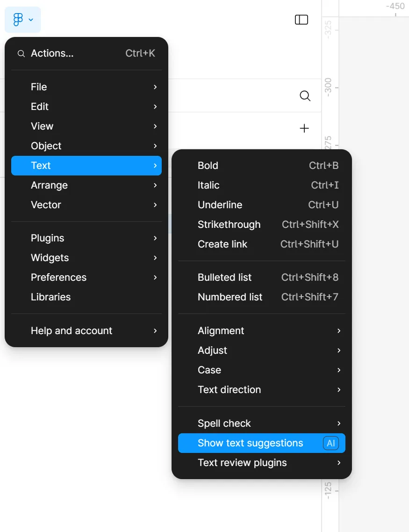This screenshot has width=409, height=532.
Task: Click the AI badge on text suggestions
Action: (x=331, y=443)
